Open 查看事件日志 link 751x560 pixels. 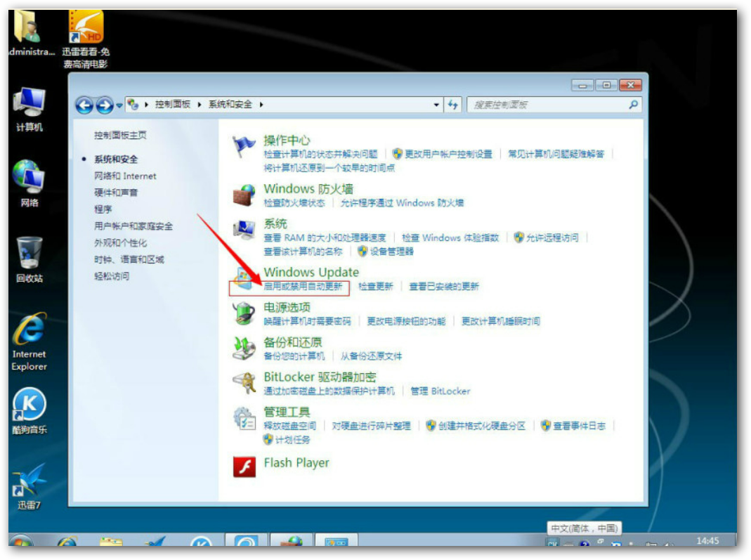coord(580,426)
